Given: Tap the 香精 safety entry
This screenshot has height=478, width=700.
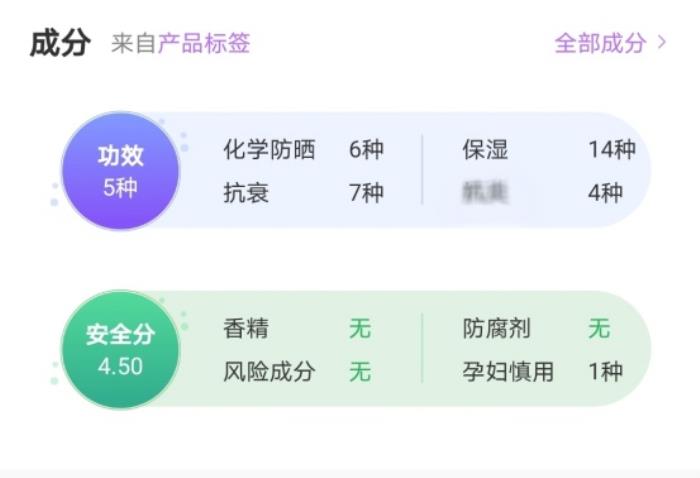Looking at the screenshot, I should click(x=246, y=328).
